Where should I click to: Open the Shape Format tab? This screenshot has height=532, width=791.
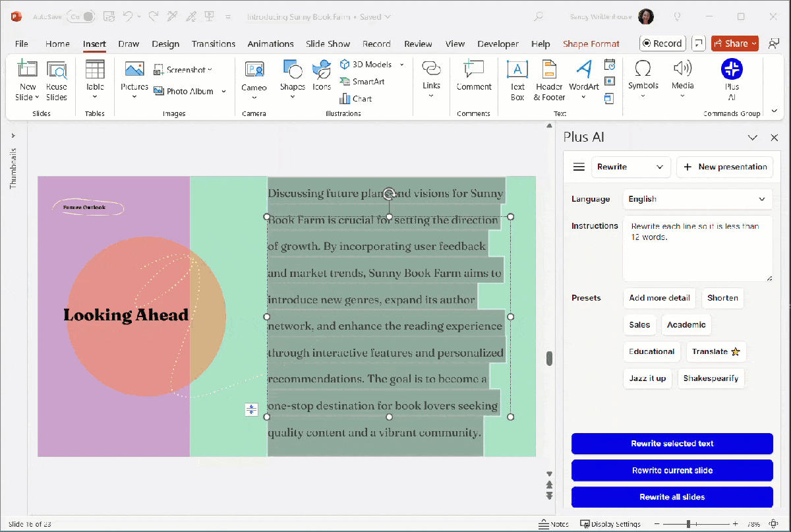tap(591, 44)
